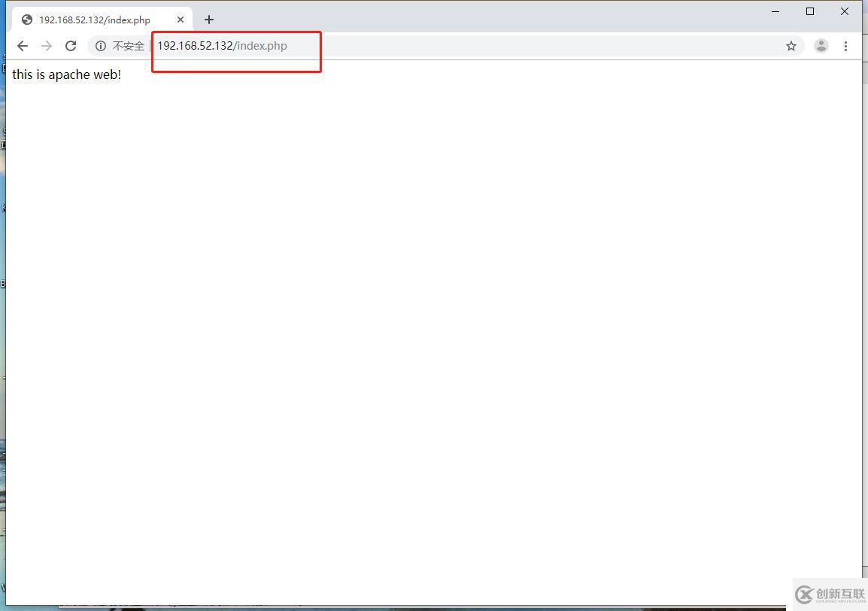The width and height of the screenshot is (868, 611).
Task: Reload the index.php page
Action: (x=71, y=46)
